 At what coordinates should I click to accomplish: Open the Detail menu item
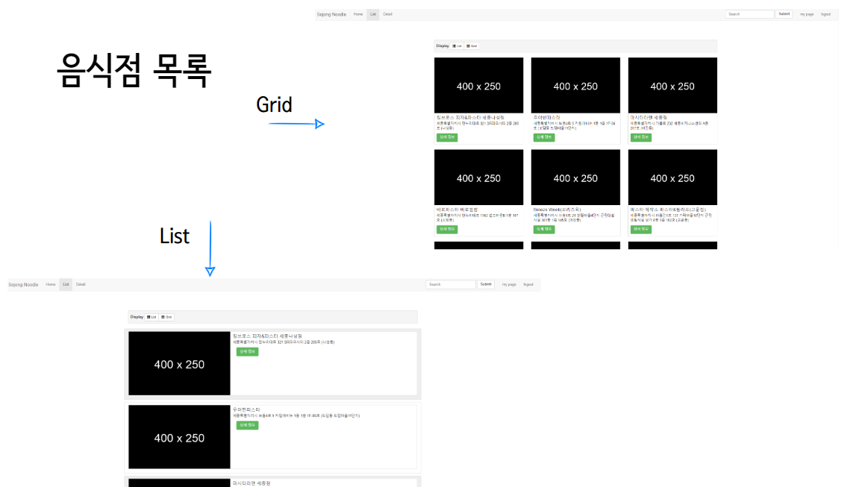click(390, 14)
